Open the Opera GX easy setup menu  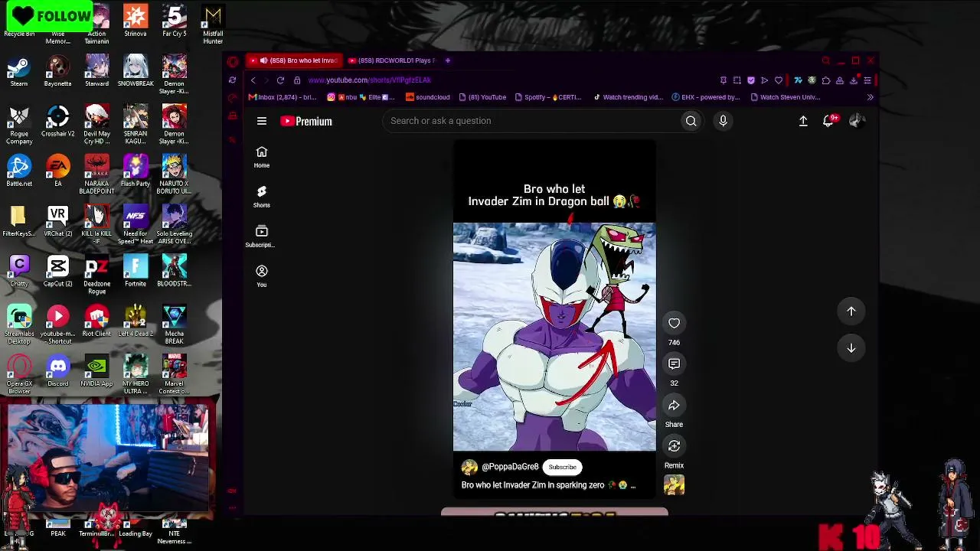tap(867, 80)
